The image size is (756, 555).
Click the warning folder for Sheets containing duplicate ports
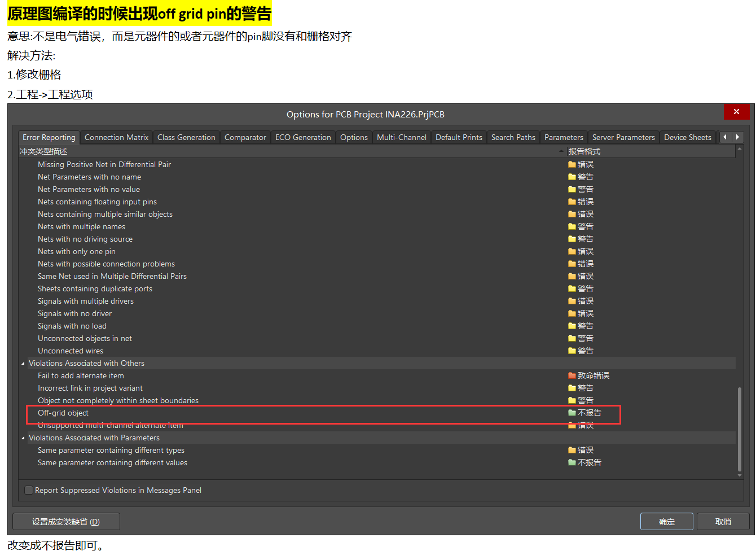pos(572,289)
